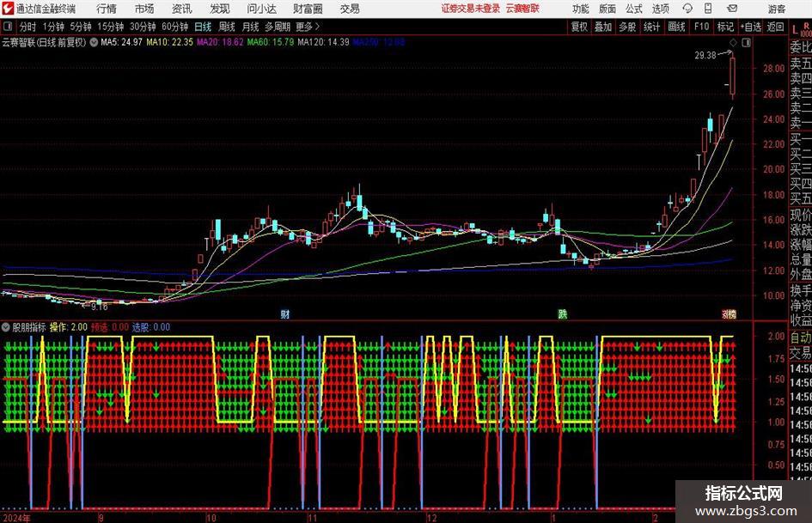Screen dimensions: 812x523
Task: Switch to 月线 monthly period
Action: (x=251, y=27)
